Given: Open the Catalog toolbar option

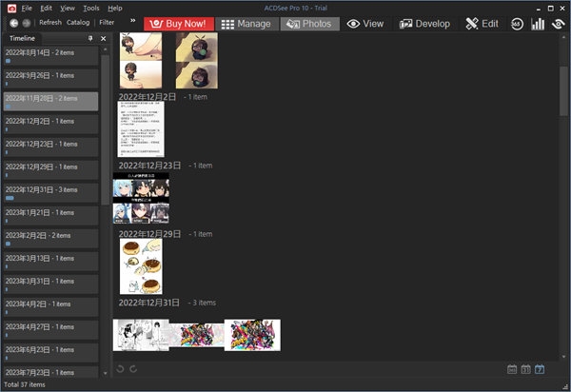Looking at the screenshot, I should click(78, 22).
